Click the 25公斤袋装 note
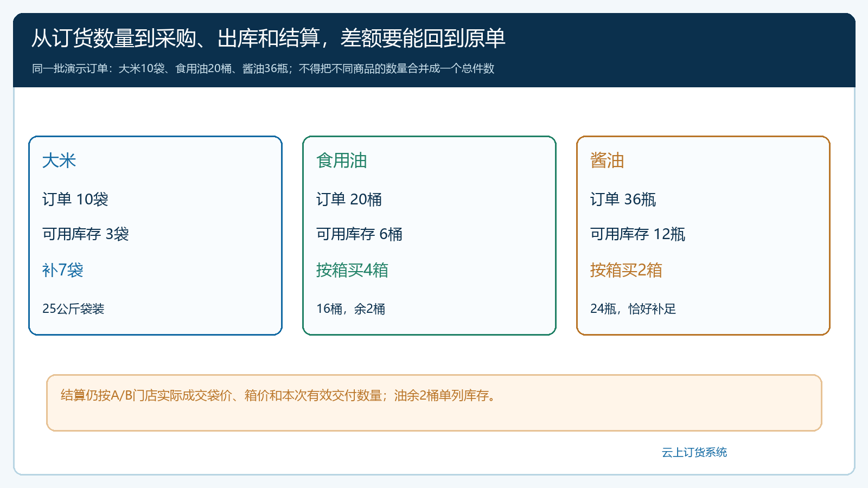This screenshot has width=868, height=488. pos(73,309)
